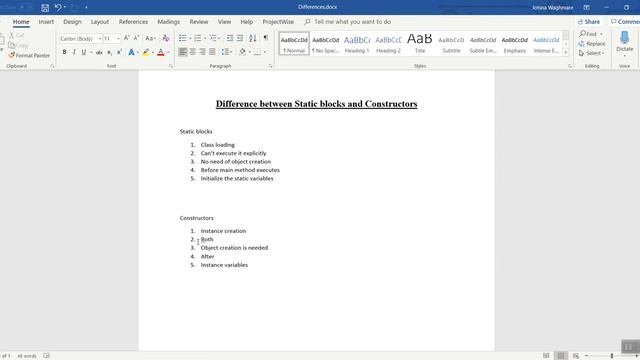The height and width of the screenshot is (360, 640).
Task: Align text left
Action: (x=183, y=52)
